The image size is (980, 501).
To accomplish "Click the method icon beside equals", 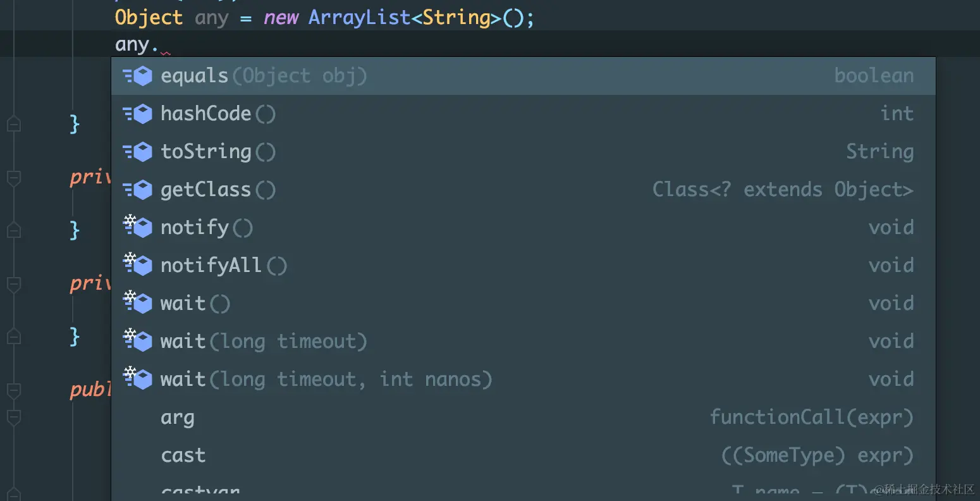I will [138, 76].
